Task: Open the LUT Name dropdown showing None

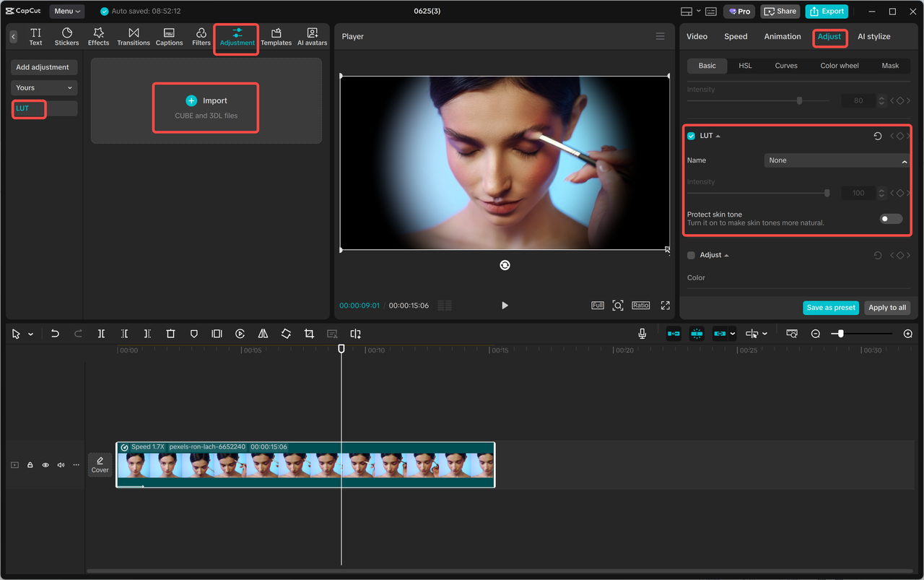Action: pos(835,160)
